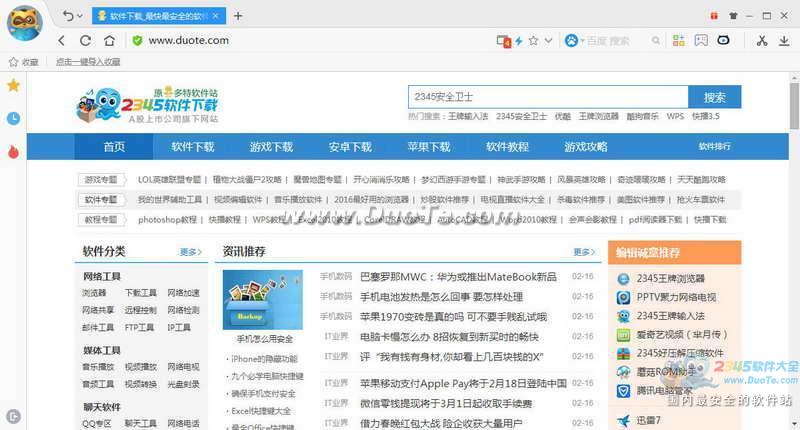This screenshot has height=430, width=800.
Task: Go to the browser home page icon
Action: (109, 40)
